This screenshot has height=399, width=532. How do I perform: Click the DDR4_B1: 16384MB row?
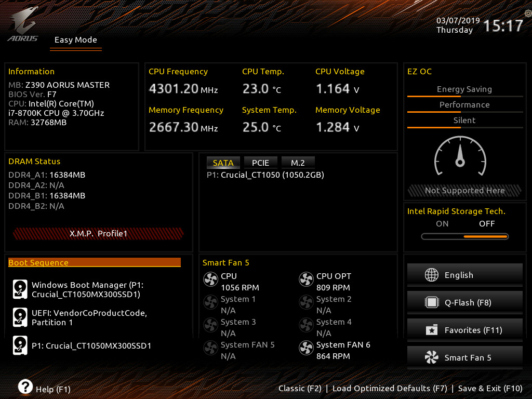[47, 196]
